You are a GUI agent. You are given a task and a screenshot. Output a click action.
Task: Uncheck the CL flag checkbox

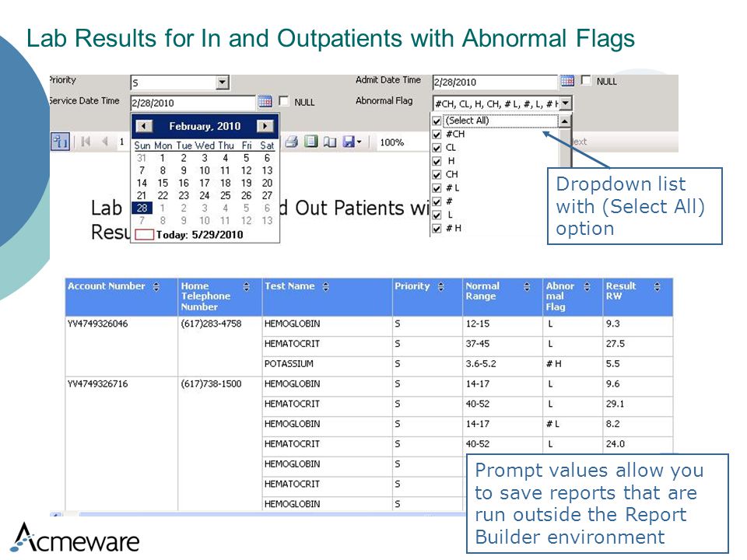(437, 148)
